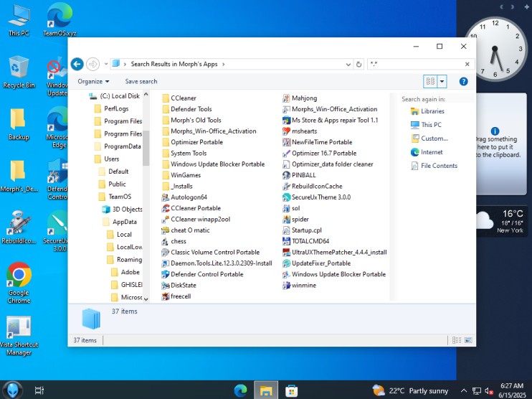Select NewFileTime Portable result
The width and height of the screenshot is (532, 399).
pos(318,142)
